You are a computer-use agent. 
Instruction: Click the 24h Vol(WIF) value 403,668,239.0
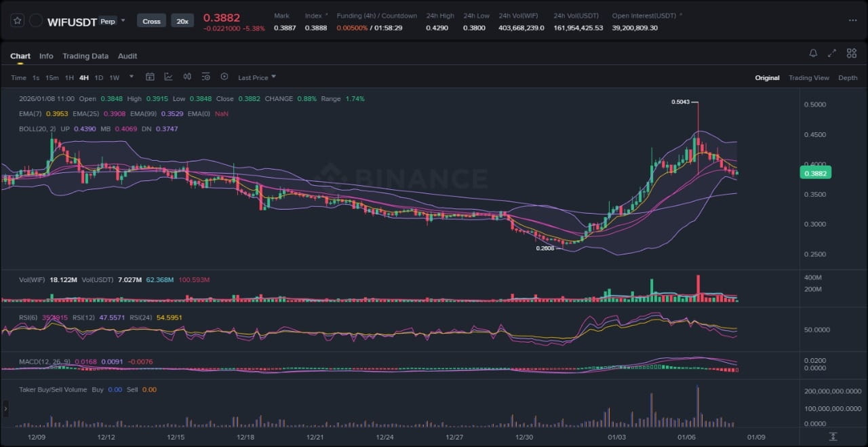tap(521, 28)
